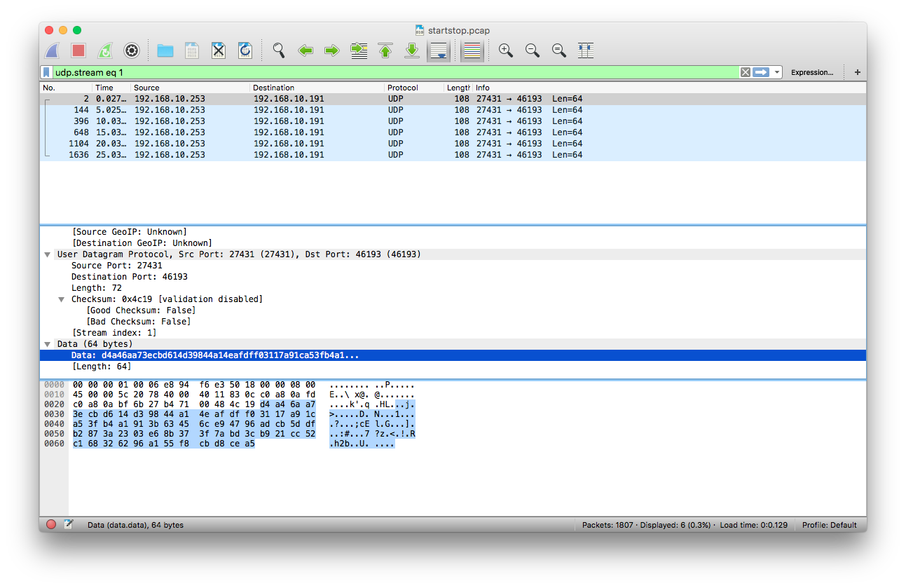
Task: Zoom in main window text
Action: pyautogui.click(x=506, y=50)
